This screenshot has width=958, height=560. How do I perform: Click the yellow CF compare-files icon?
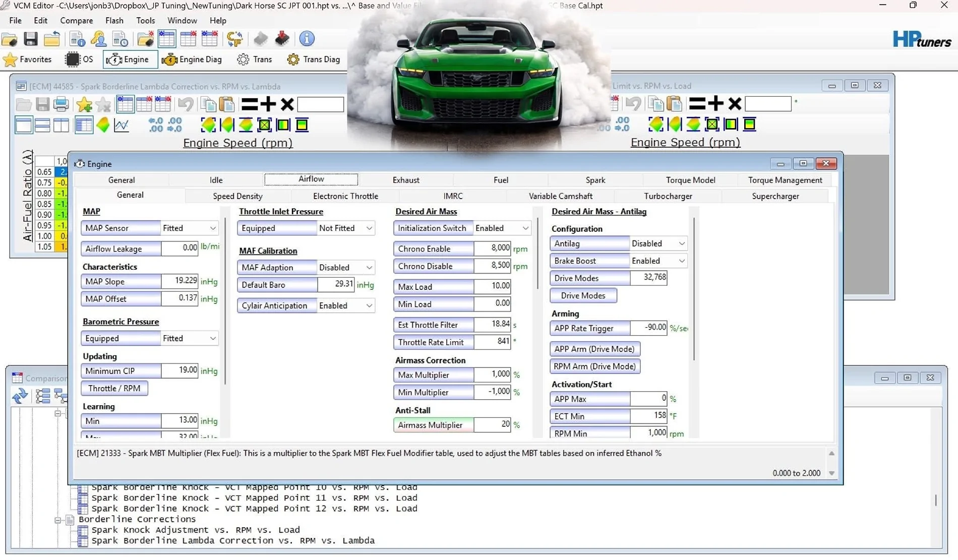pos(235,39)
